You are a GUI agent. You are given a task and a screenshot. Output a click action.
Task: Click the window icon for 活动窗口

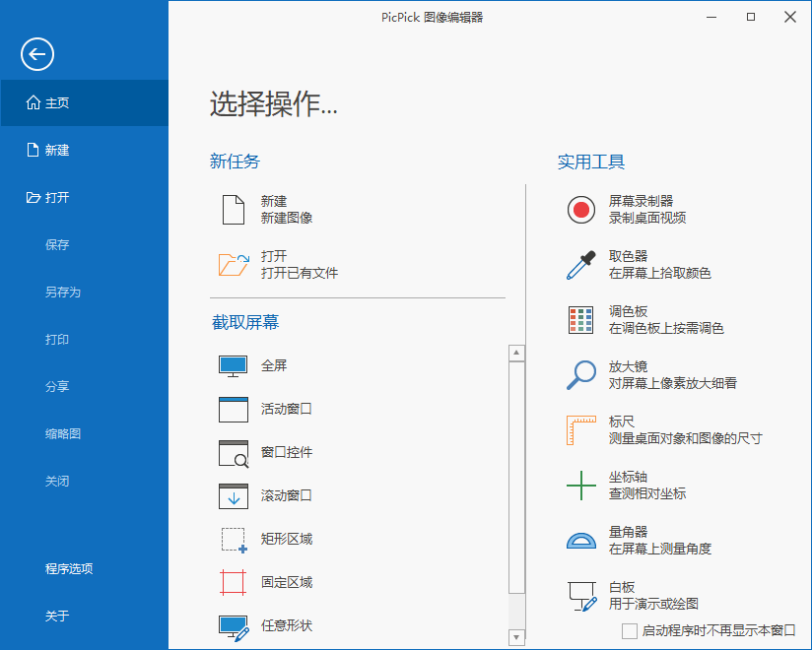tap(233, 410)
